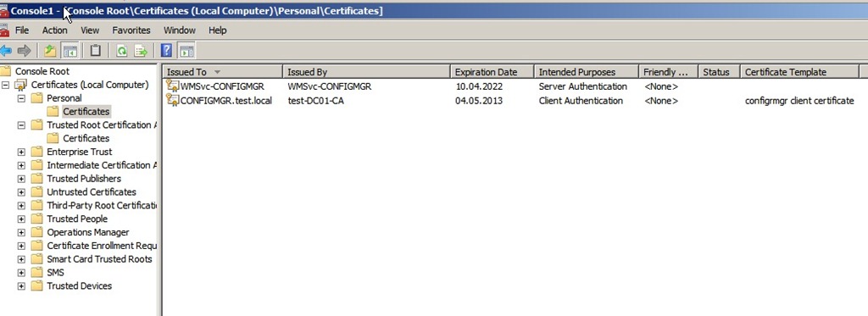
Task: Select the Trusted People store
Action: click(77, 219)
